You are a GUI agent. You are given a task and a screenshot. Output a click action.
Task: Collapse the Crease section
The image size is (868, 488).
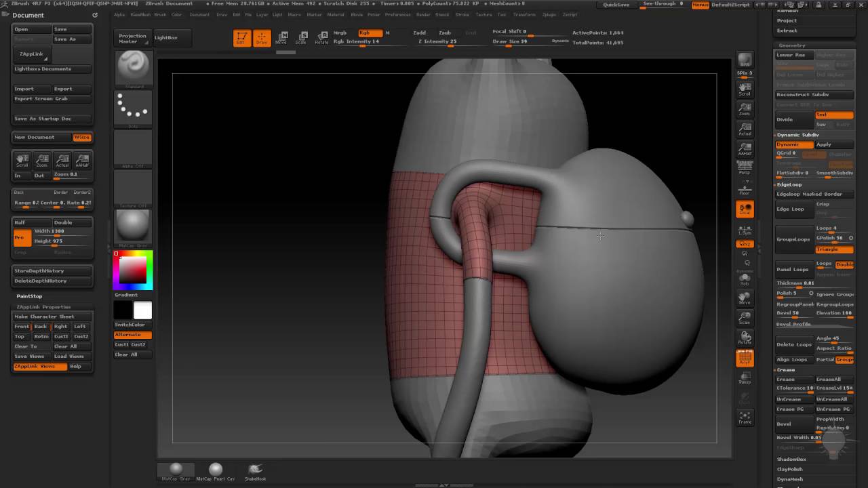[x=785, y=370]
